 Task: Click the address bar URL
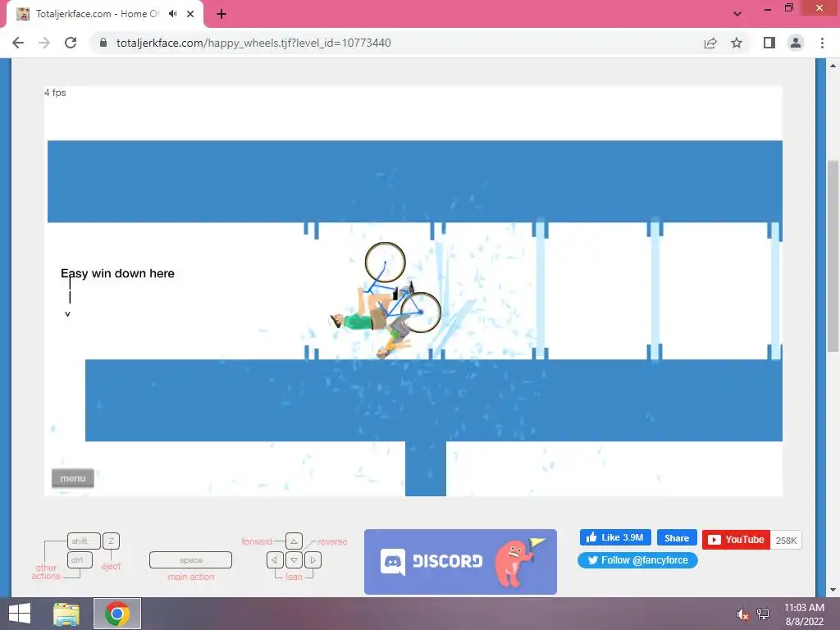click(253, 43)
